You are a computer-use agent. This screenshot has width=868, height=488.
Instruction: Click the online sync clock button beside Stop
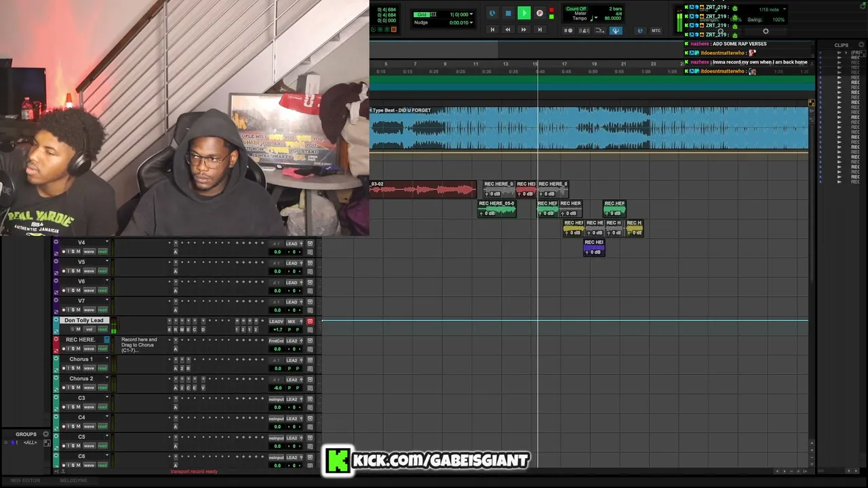tap(492, 13)
